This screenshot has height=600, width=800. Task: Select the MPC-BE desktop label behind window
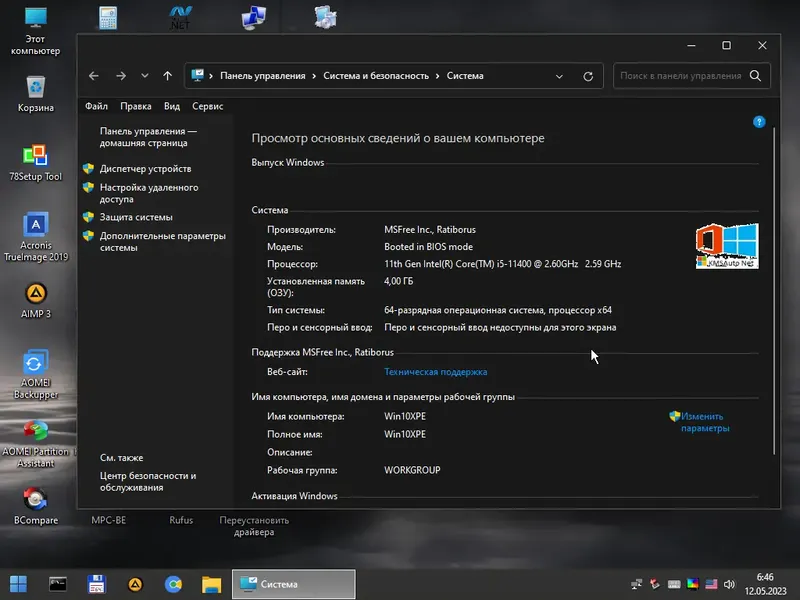(x=109, y=520)
